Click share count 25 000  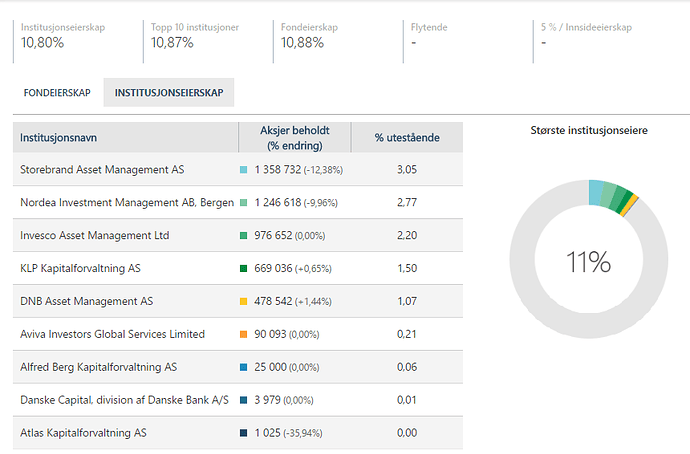click(270, 367)
